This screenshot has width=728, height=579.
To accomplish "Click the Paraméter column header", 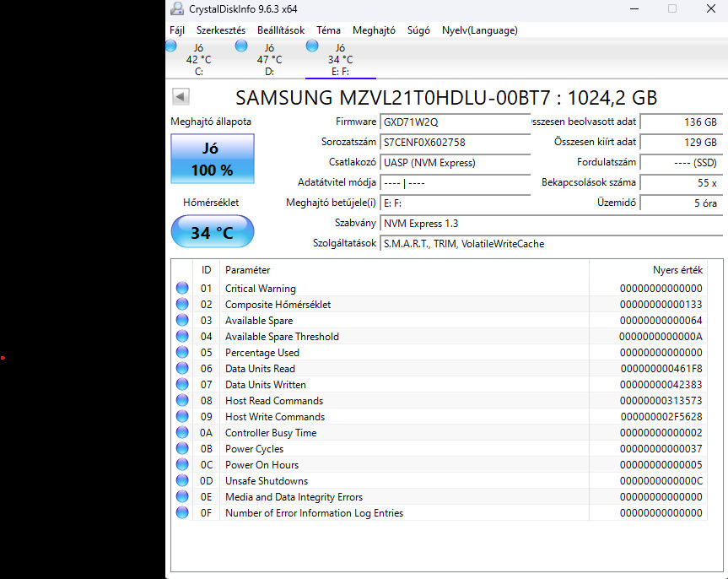I will point(404,270).
